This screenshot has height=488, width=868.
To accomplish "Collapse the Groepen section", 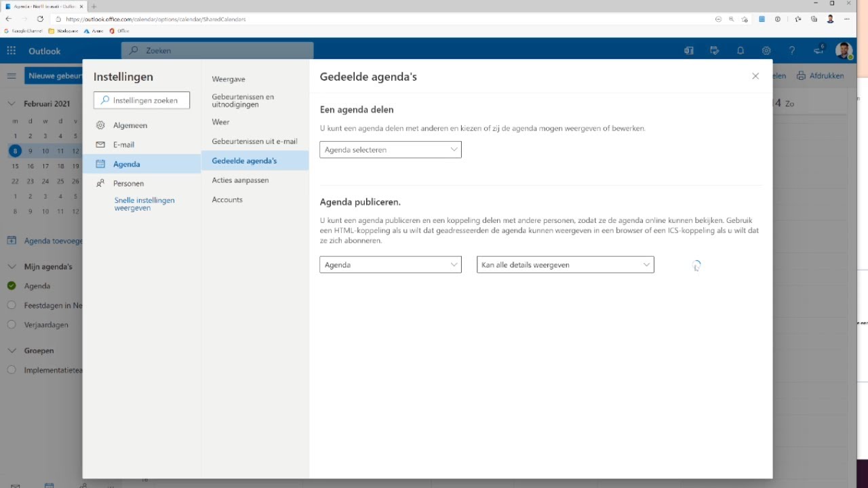I will click(12, 350).
